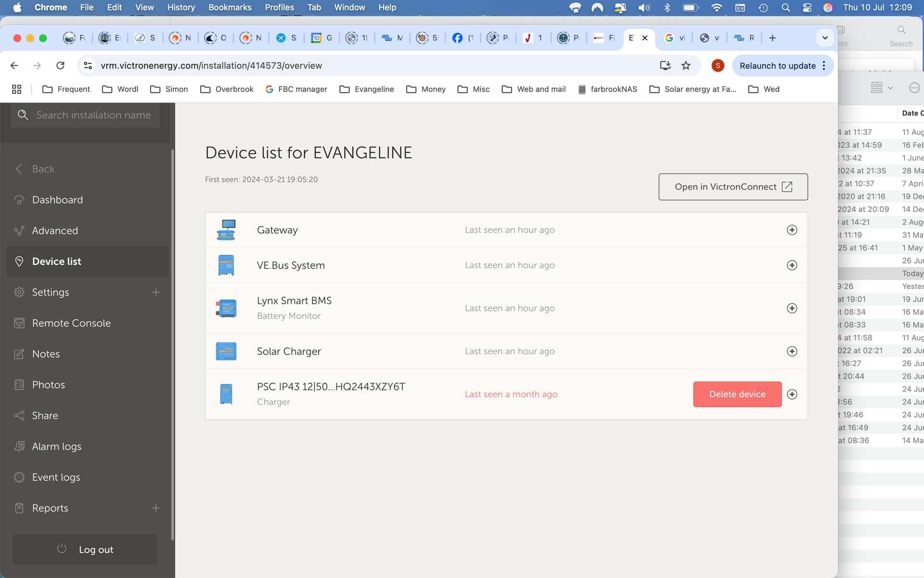Viewport: 924px width, 578px height.
Task: Open Photos in the sidebar
Action: [x=88, y=385]
